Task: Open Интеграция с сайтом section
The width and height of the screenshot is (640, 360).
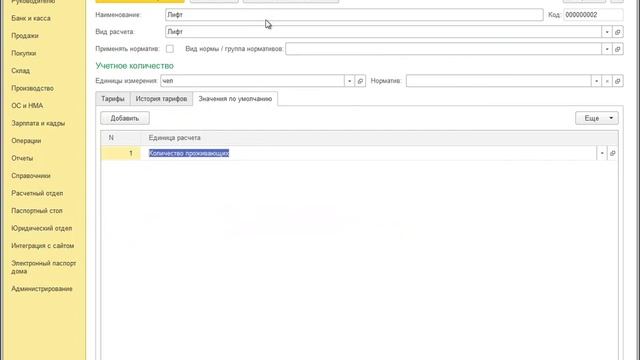Action: (43, 246)
